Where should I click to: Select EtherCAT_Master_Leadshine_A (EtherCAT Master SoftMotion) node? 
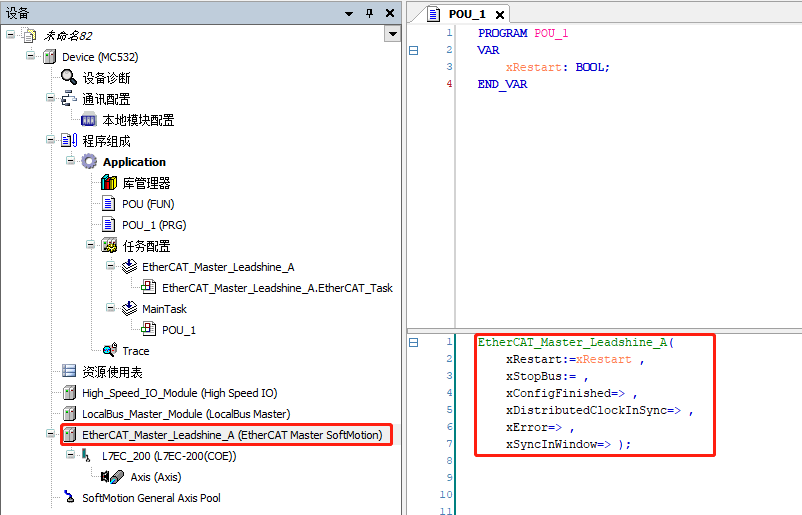pos(232,435)
